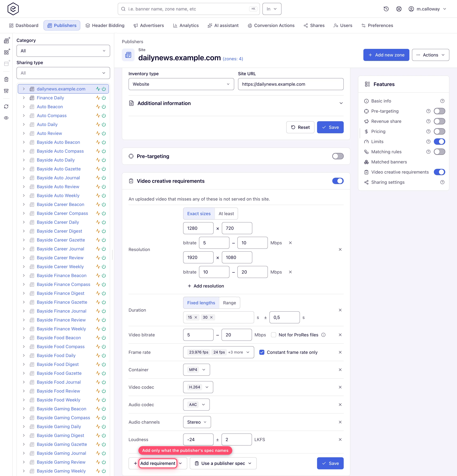Open the Header Bidding tab
The height and width of the screenshot is (476, 457).
(105, 26)
